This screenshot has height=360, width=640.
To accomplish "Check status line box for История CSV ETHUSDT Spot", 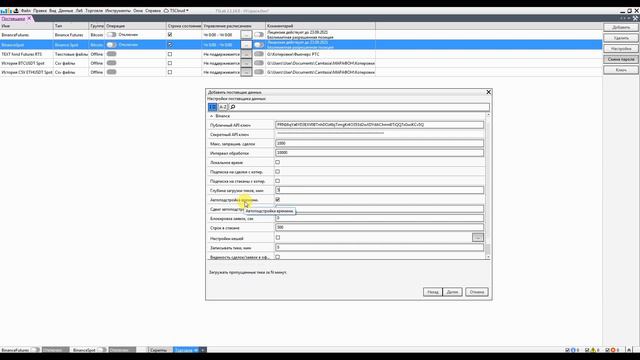I will click(x=170, y=72).
